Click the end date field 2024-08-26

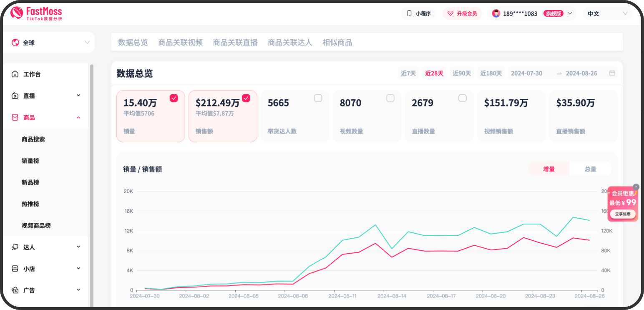tap(581, 73)
